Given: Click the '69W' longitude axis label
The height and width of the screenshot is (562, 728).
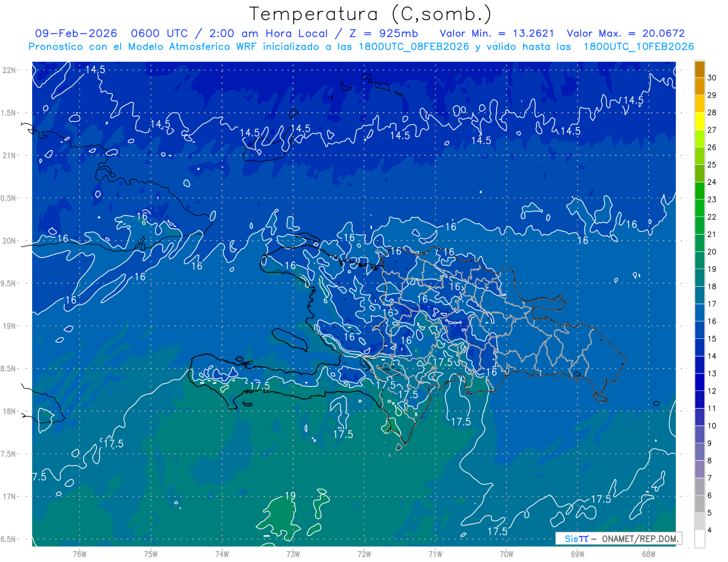Looking at the screenshot, I should point(578,554).
